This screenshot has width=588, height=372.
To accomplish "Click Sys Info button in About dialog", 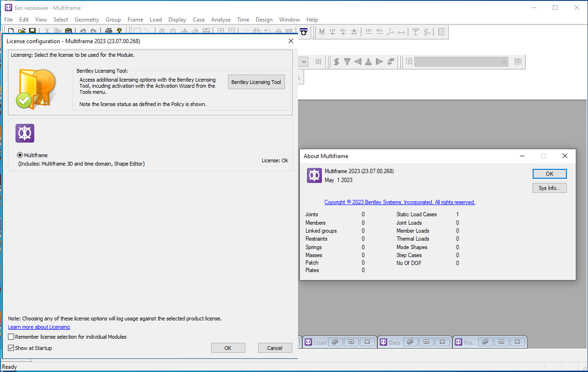I will coord(550,188).
